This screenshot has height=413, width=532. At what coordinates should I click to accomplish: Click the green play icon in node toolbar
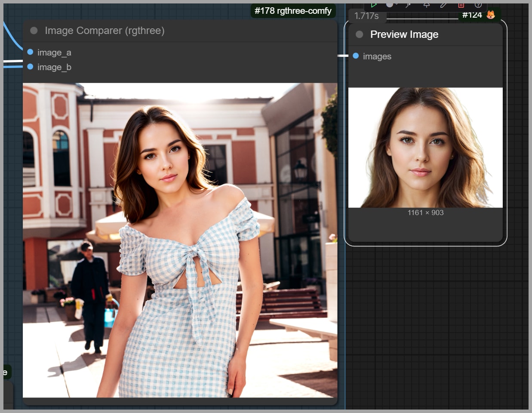pos(373,5)
